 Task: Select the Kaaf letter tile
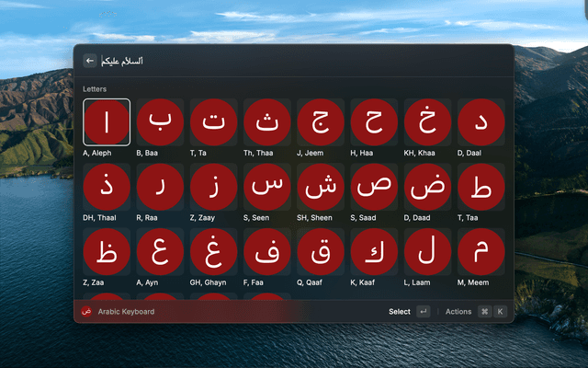pos(374,252)
